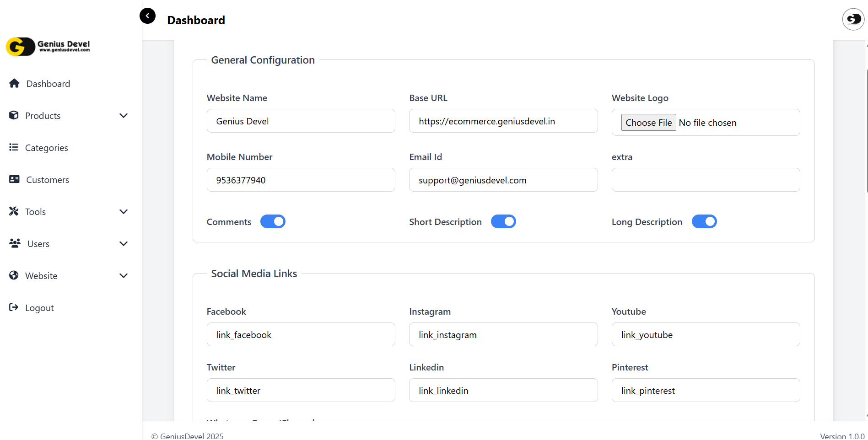868x440 pixels.
Task: Turn off the Short Description switch
Action: [x=503, y=222]
